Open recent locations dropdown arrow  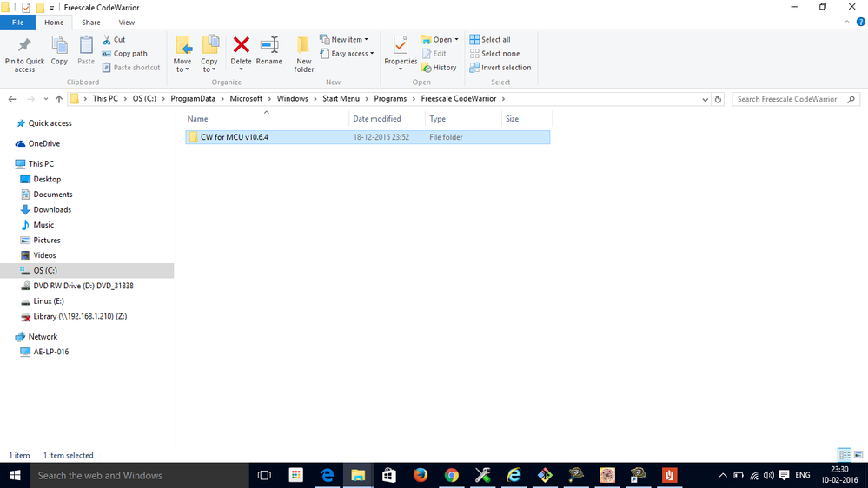45,99
